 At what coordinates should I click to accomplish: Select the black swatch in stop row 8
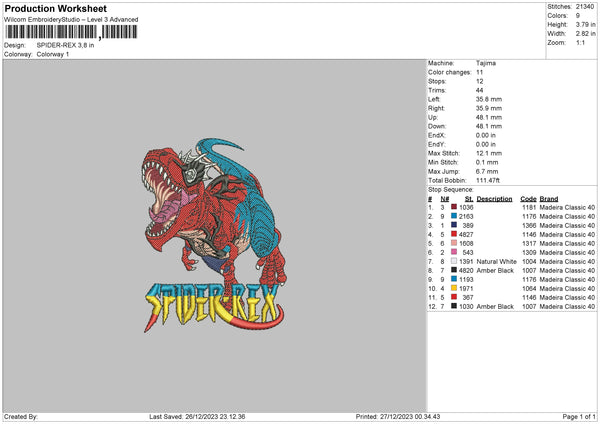click(454, 270)
